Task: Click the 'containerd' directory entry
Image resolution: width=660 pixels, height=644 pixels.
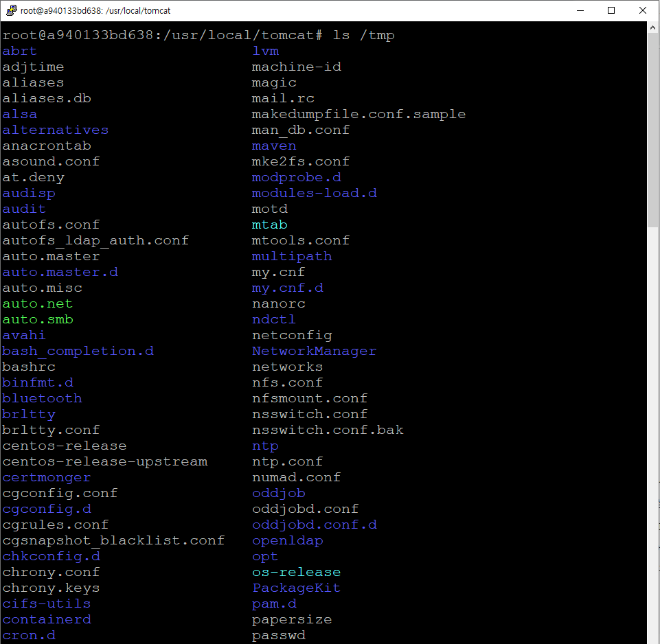Action: [47, 619]
